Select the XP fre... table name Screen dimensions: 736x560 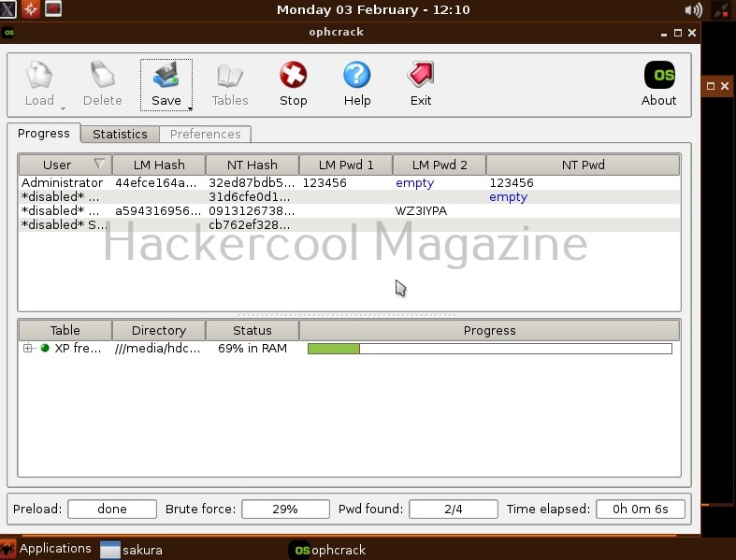click(78, 349)
